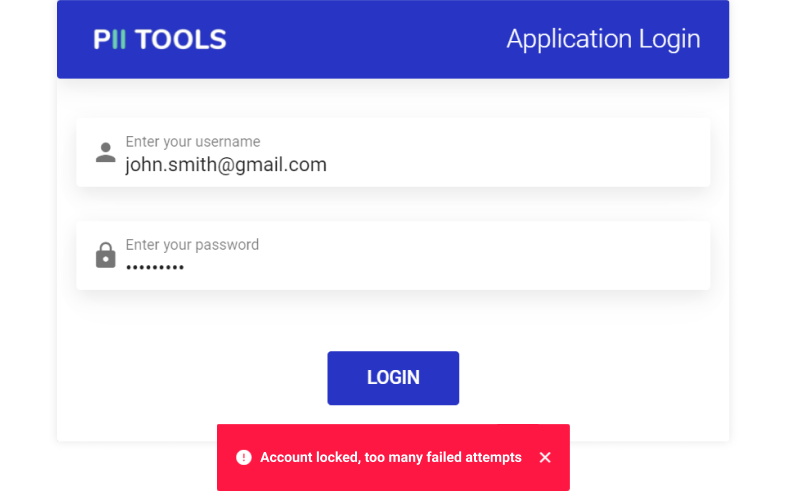Focus the username input field
Viewport: 800px width, 500px height.
pyautogui.click(x=393, y=153)
